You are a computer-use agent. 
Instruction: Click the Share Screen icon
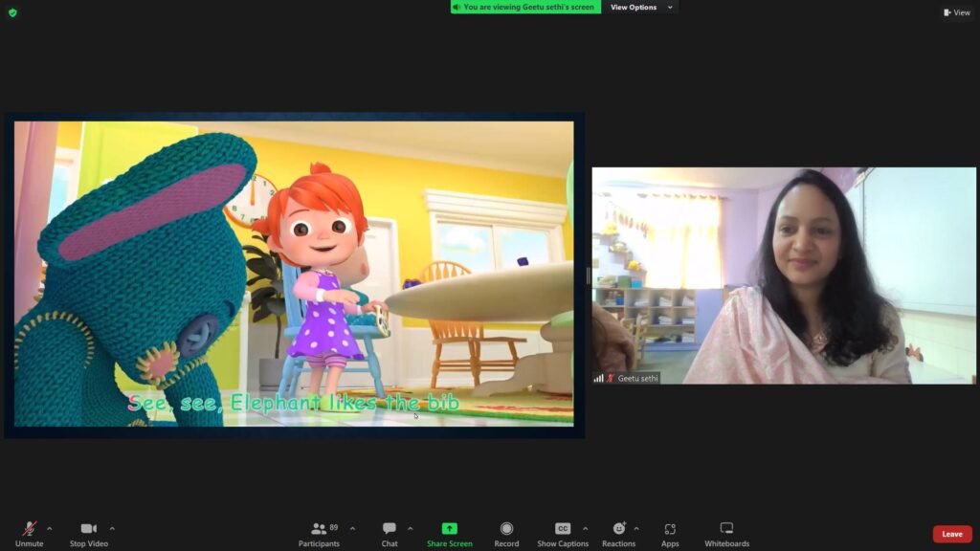[x=450, y=528]
